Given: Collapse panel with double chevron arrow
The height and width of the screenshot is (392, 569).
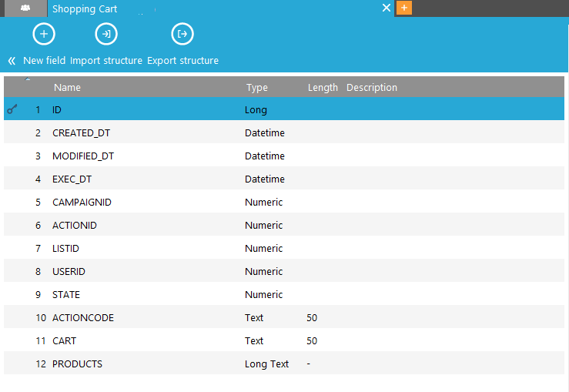Looking at the screenshot, I should coord(12,61).
